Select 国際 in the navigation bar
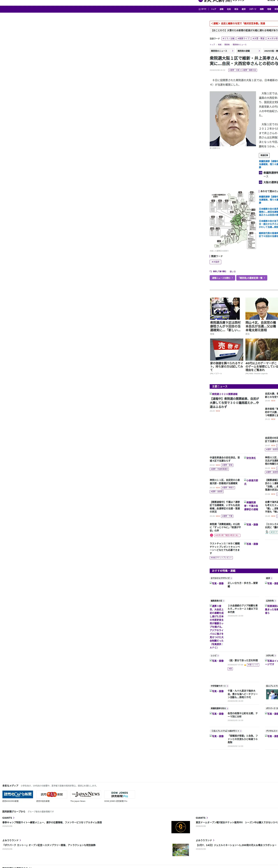Image resolution: width=278 pixels, height=868 pixels. coord(261,9)
